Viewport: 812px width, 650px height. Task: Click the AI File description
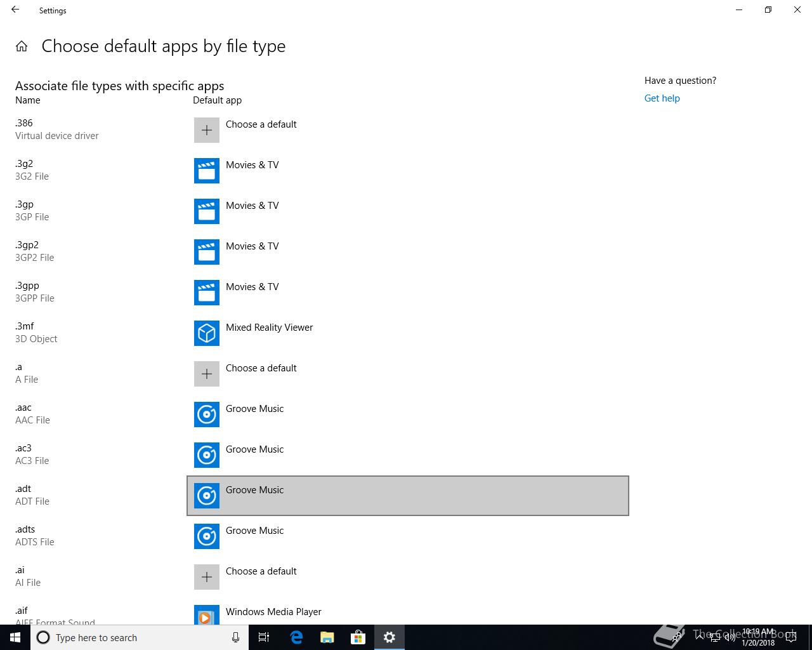tap(28, 583)
